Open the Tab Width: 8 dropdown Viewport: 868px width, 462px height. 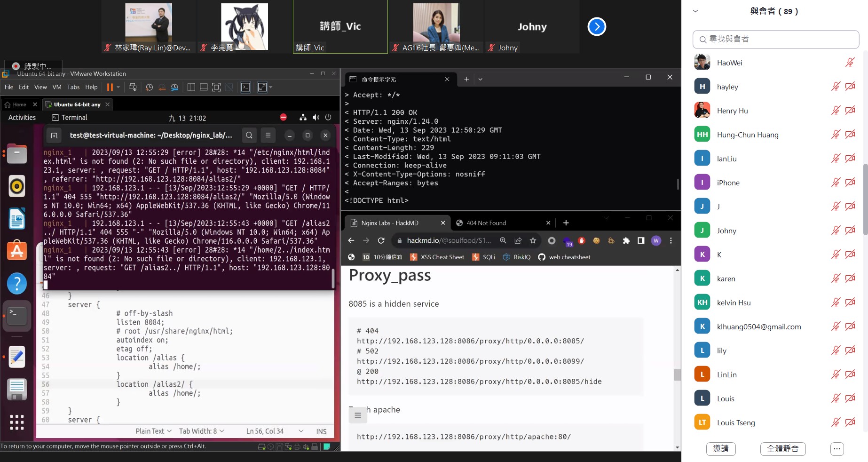tap(201, 431)
